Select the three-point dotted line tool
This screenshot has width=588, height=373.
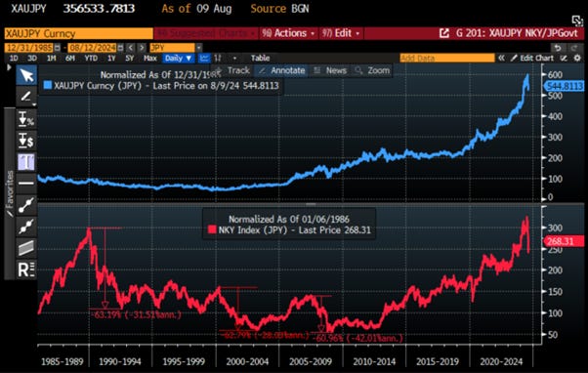click(26, 227)
